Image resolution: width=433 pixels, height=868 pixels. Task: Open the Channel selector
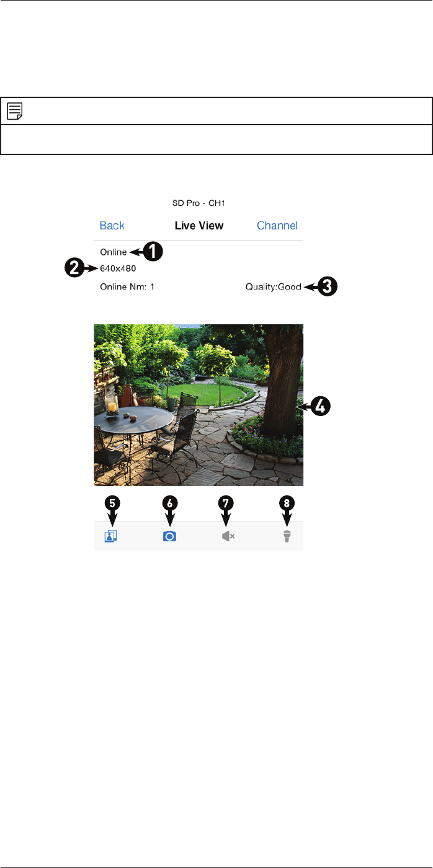pyautogui.click(x=277, y=226)
